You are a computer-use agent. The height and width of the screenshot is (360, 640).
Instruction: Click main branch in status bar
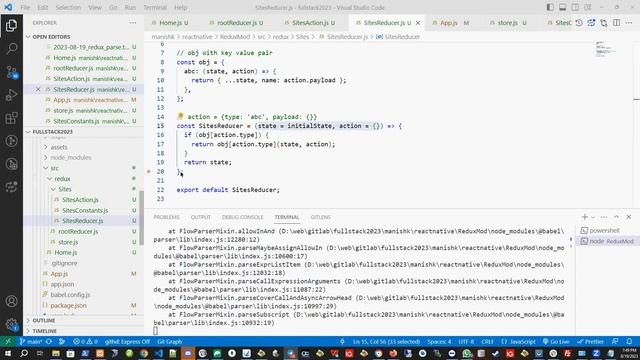(31, 342)
